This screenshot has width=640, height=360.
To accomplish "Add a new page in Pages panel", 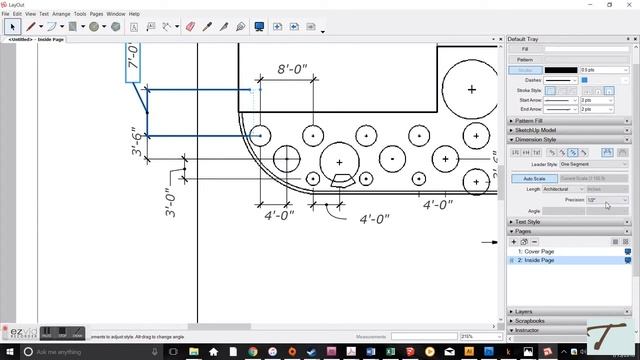I will (x=514, y=242).
